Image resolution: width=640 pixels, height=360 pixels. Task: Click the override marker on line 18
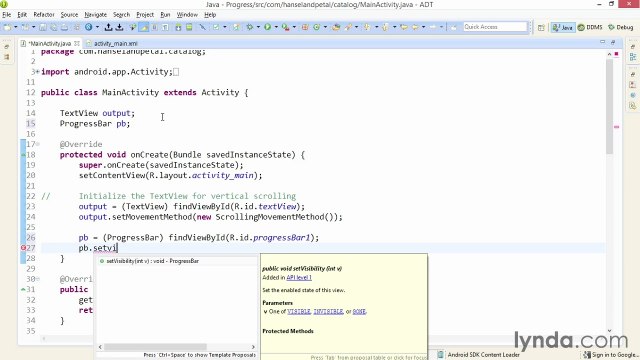point(23,155)
